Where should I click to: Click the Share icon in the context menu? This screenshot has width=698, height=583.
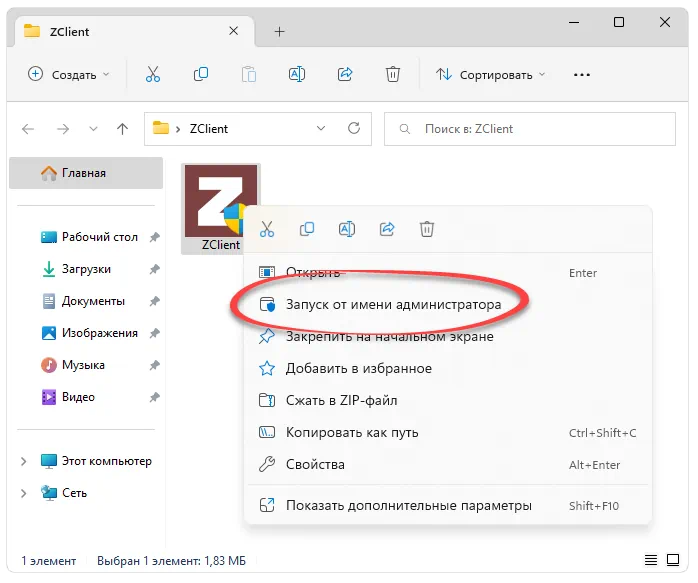[387, 229]
